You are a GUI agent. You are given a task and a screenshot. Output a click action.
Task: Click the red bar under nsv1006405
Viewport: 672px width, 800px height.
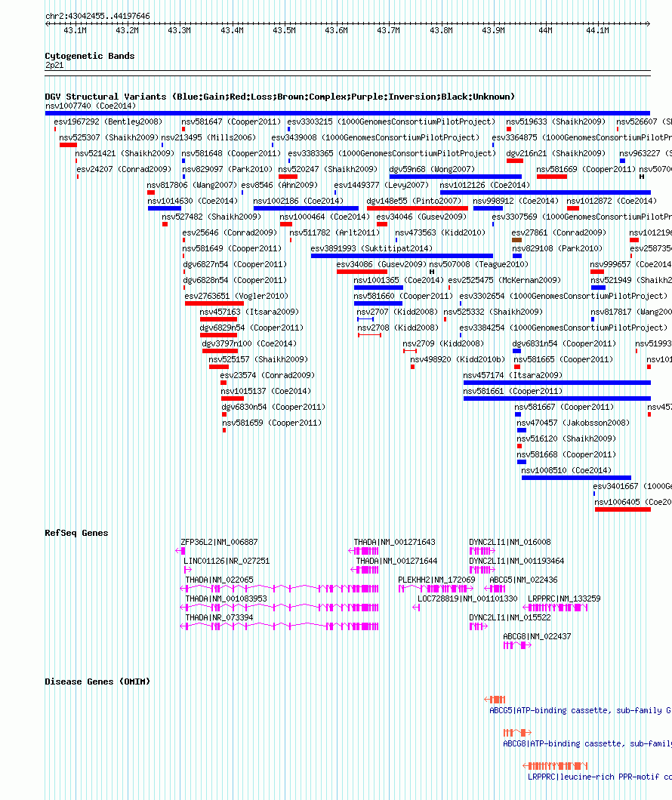(x=623, y=509)
